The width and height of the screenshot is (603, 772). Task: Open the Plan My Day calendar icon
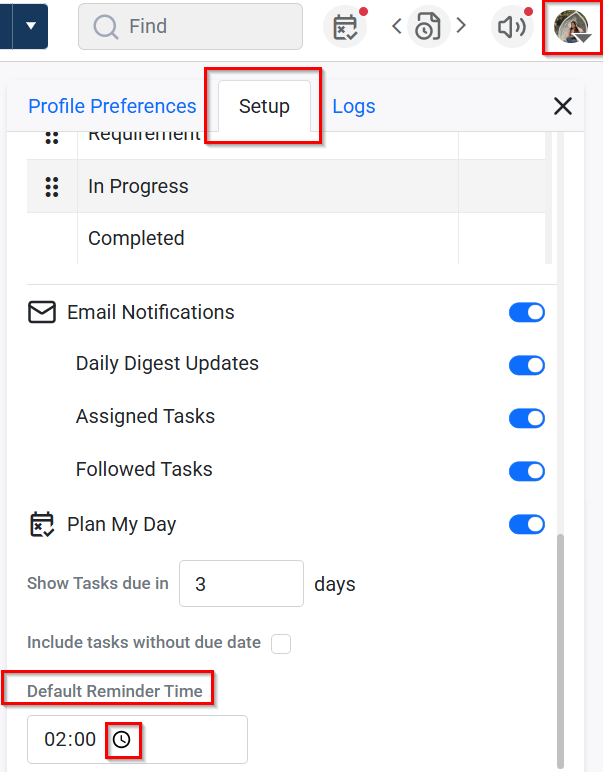[345, 27]
